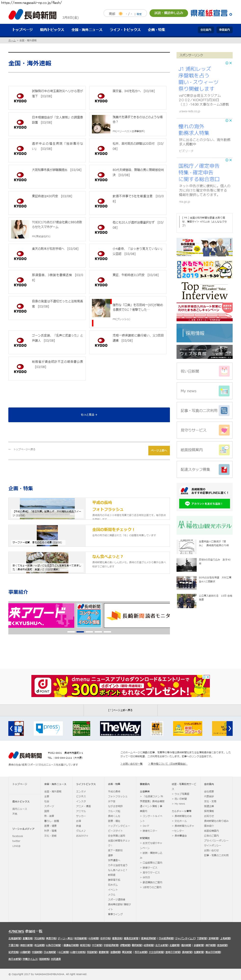Screen dimensions: 241x980
Task: Add the LINE account with アカウントを友だち追加！
Action: point(204,503)
